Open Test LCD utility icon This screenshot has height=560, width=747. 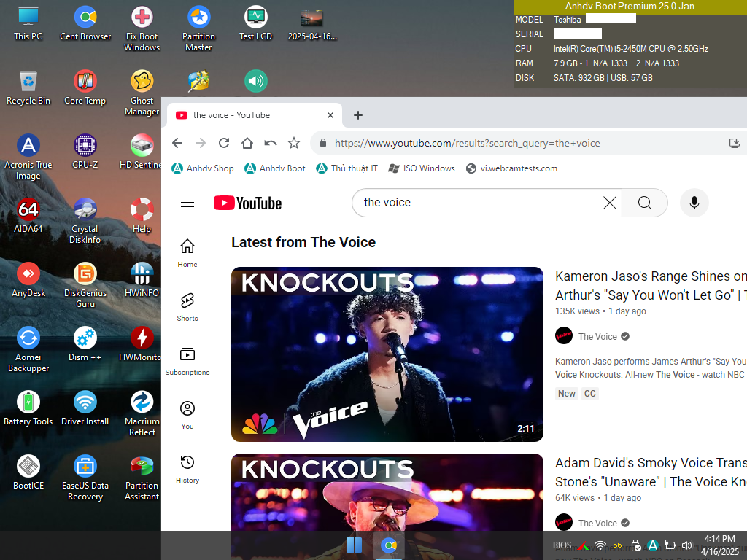pos(256,24)
